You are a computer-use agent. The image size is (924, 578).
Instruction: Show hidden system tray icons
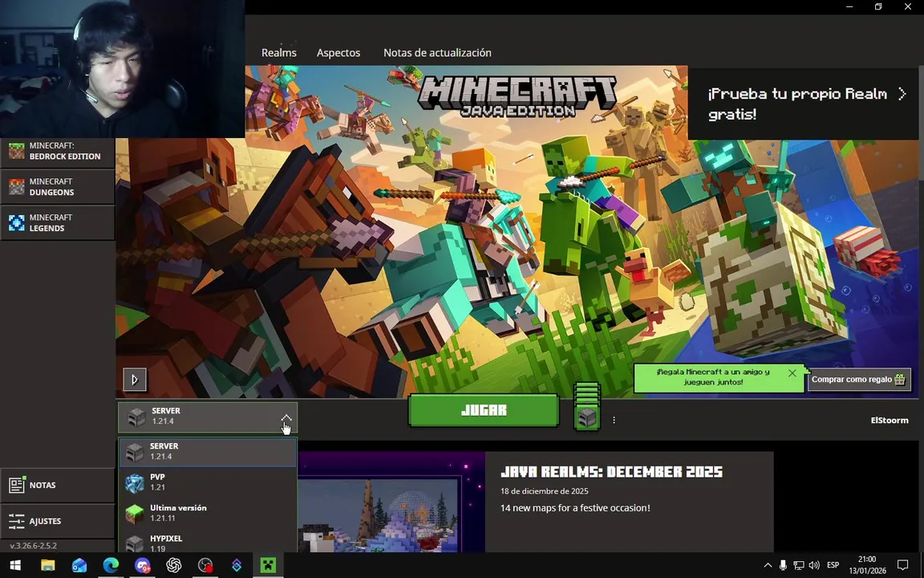[768, 565]
